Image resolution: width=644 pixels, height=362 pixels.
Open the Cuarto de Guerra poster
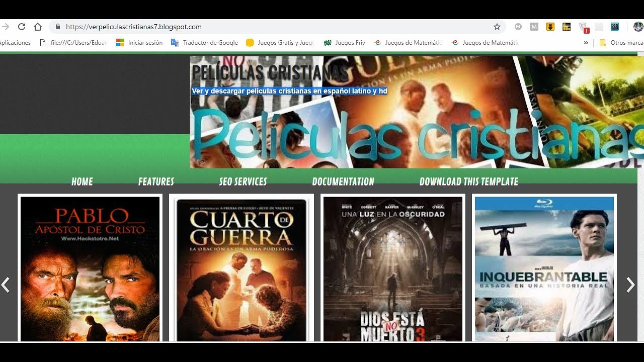coord(242,269)
